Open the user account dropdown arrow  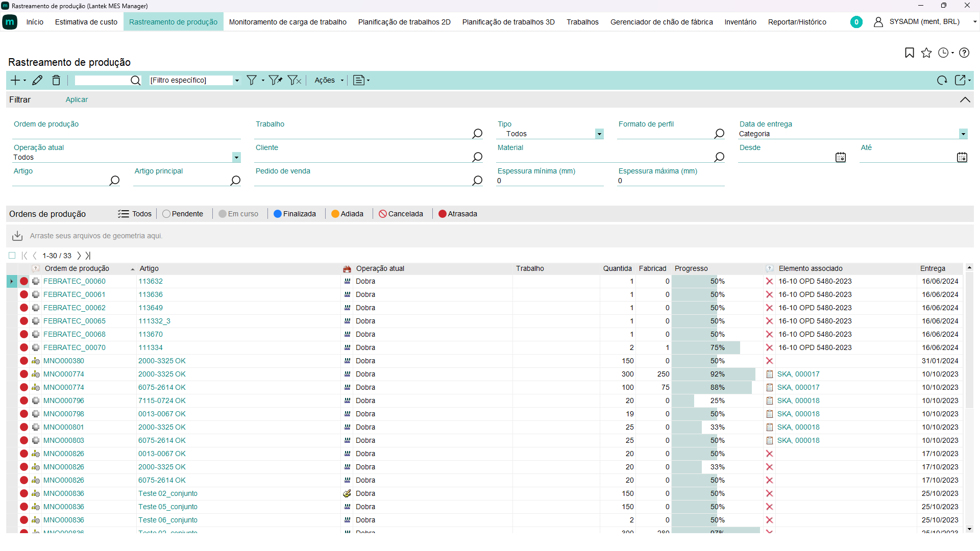coord(974,22)
